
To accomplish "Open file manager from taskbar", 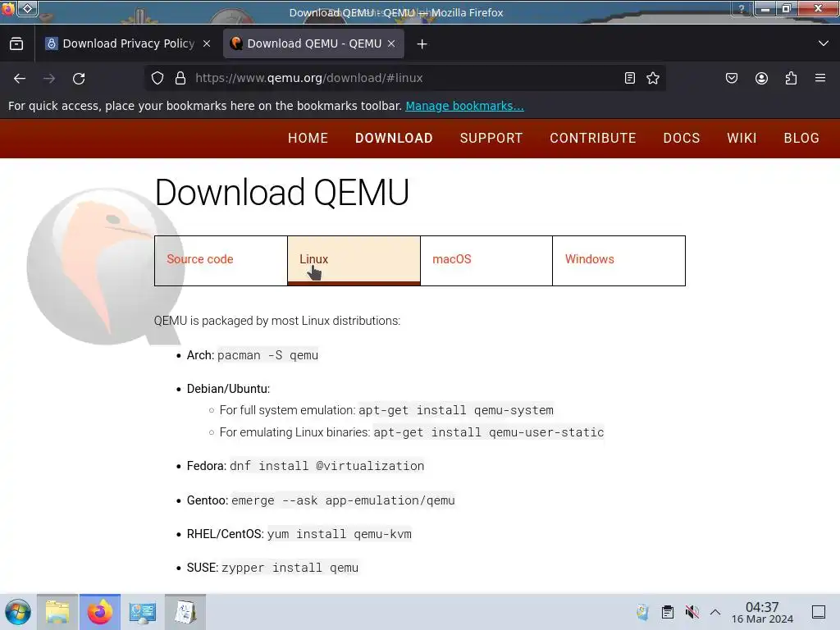I will click(57, 612).
